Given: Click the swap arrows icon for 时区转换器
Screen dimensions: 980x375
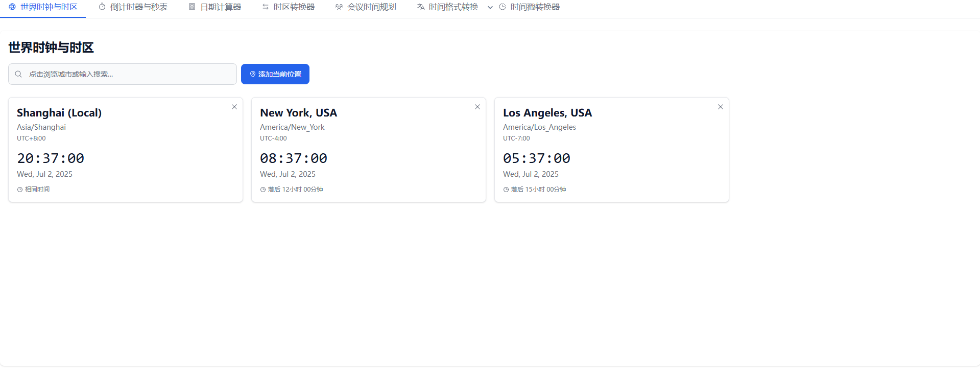Looking at the screenshot, I should (266, 7).
